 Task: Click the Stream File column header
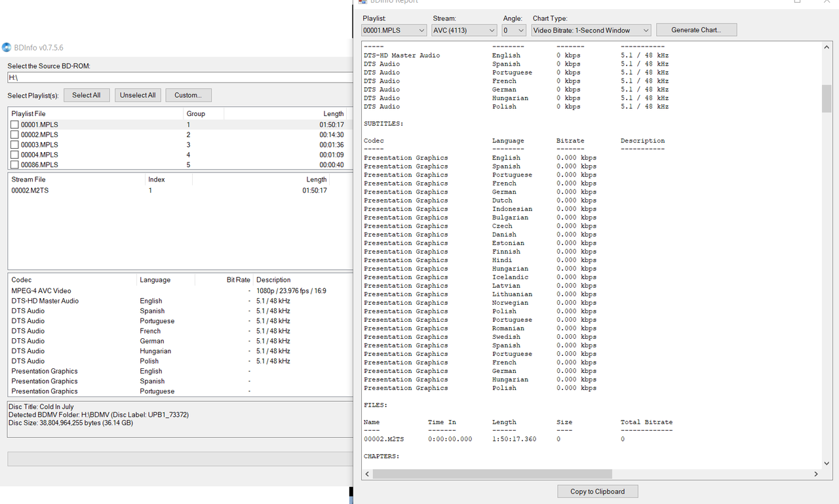[x=77, y=179]
